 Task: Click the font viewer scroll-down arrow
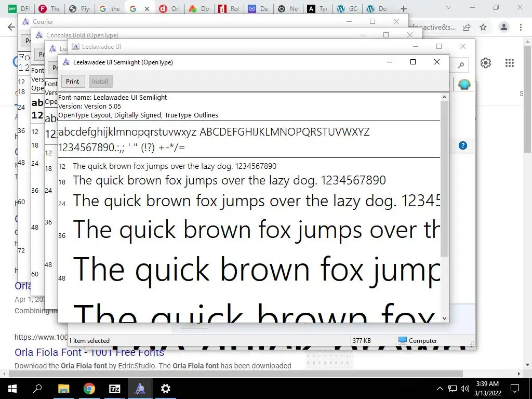445,318
